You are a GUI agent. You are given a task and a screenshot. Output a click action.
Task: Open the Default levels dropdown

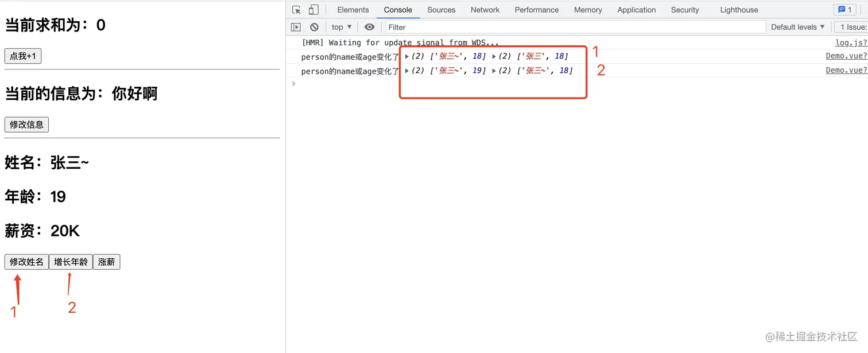pyautogui.click(x=797, y=27)
